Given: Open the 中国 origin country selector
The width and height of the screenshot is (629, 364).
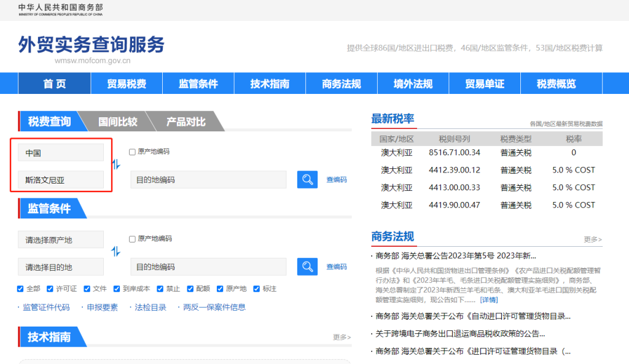Looking at the screenshot, I should 61,153.
